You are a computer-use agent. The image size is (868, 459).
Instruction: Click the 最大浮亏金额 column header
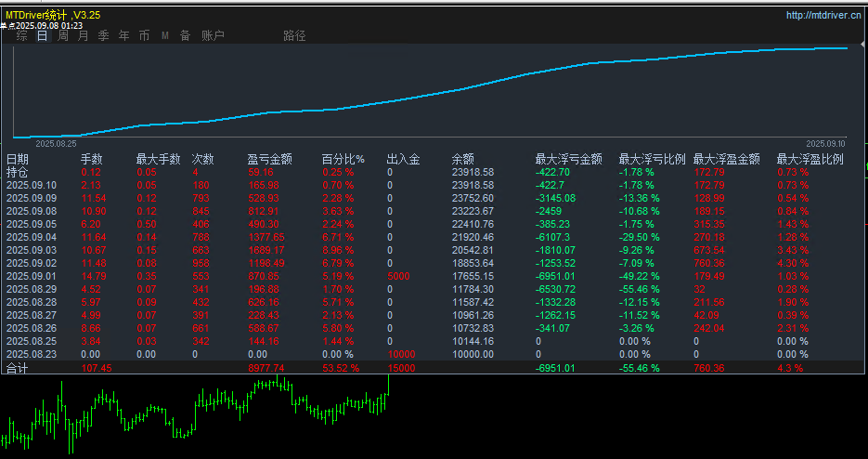(568, 160)
